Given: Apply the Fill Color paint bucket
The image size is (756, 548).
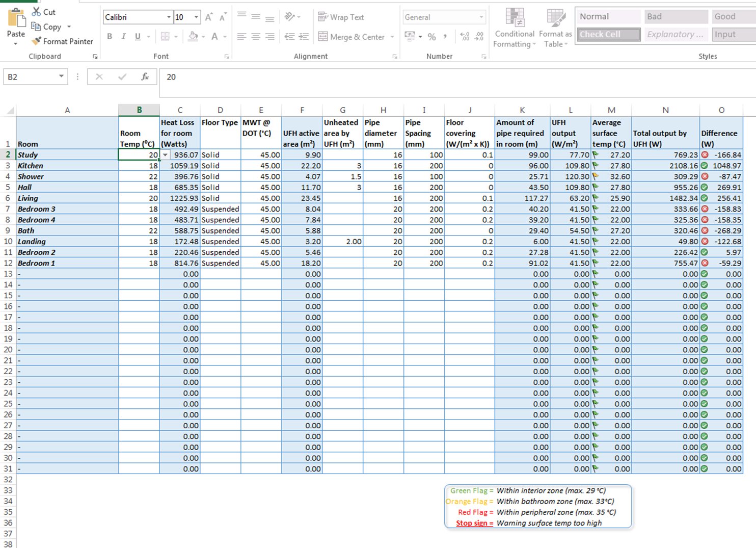Looking at the screenshot, I should click(x=193, y=37).
